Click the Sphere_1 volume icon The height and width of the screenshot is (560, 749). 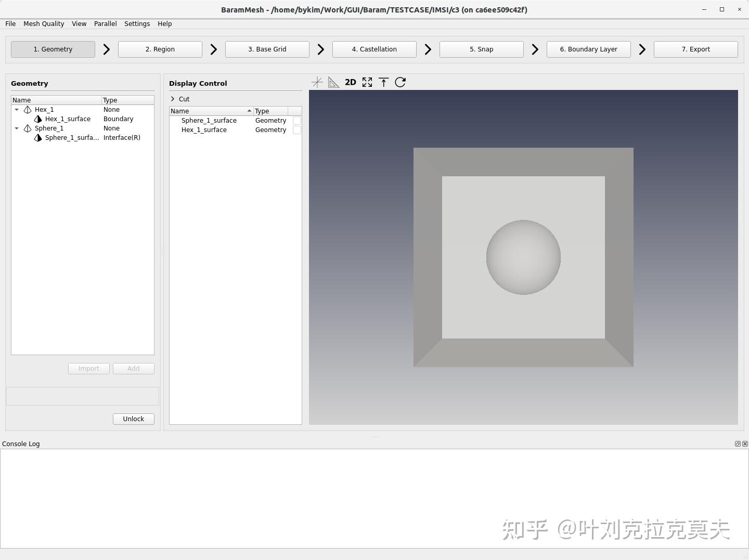[28, 128]
